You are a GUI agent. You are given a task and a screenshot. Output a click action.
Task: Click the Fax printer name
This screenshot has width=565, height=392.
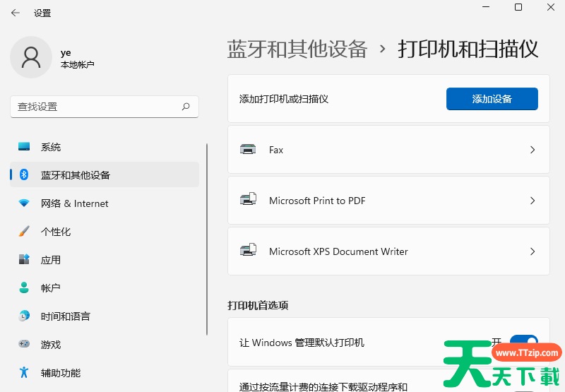[276, 150]
